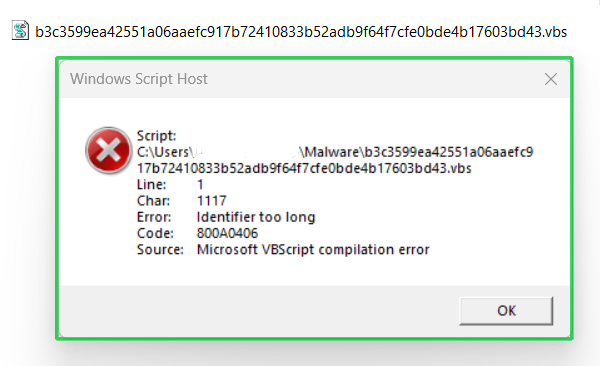This screenshot has height=366, width=600.
Task: Click the 'Line:' label
Action: coord(152,185)
